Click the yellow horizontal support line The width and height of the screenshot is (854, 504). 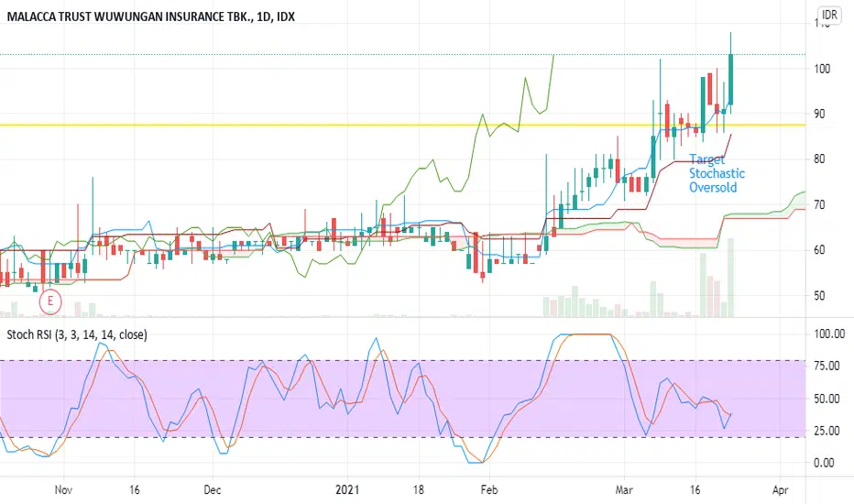pyautogui.click(x=403, y=125)
